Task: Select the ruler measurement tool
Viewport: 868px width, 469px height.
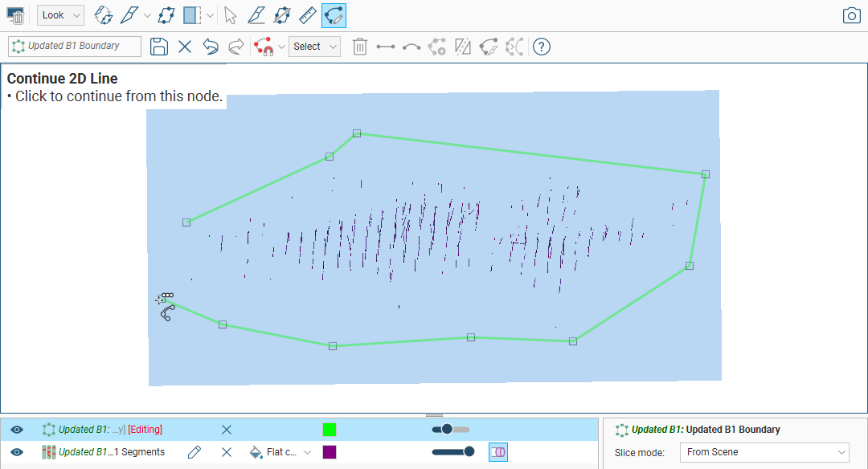Action: [307, 15]
